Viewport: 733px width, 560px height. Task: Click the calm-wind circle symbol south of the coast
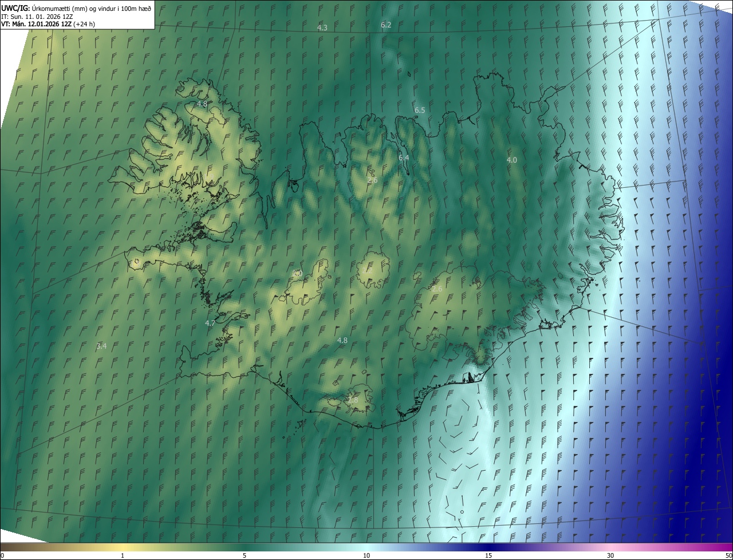coord(462,512)
